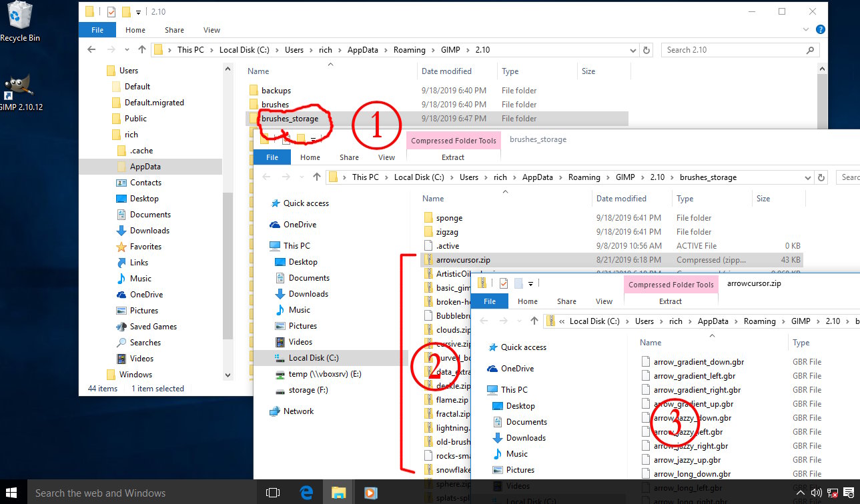Select Extract tab in the arrowcursor.zip window
The height and width of the screenshot is (504, 860).
coord(671,301)
